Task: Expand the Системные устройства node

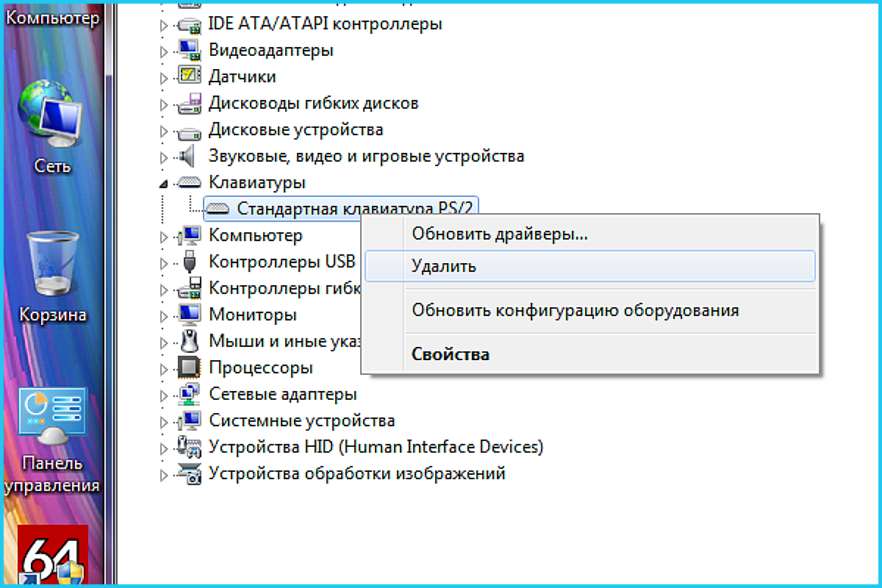Action: tap(164, 421)
